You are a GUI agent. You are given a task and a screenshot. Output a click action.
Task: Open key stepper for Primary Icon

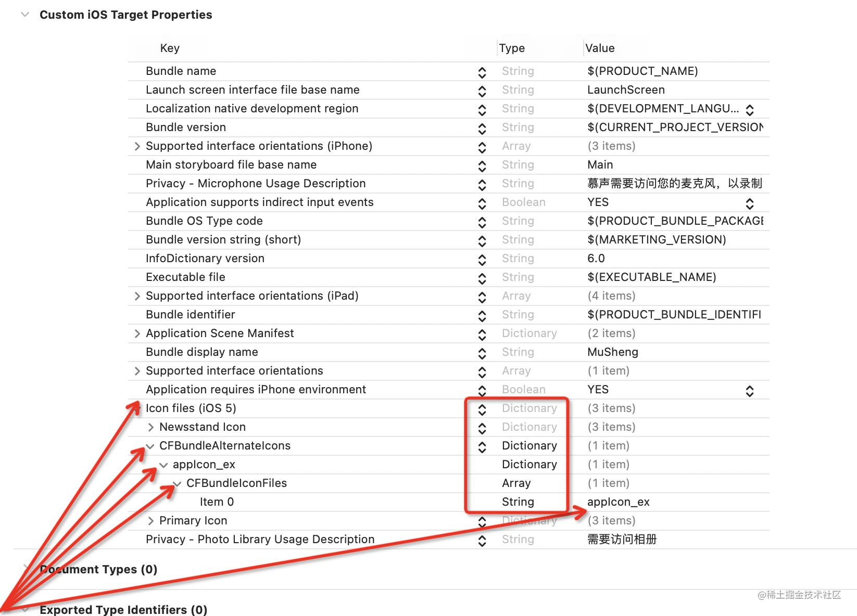pos(482,522)
